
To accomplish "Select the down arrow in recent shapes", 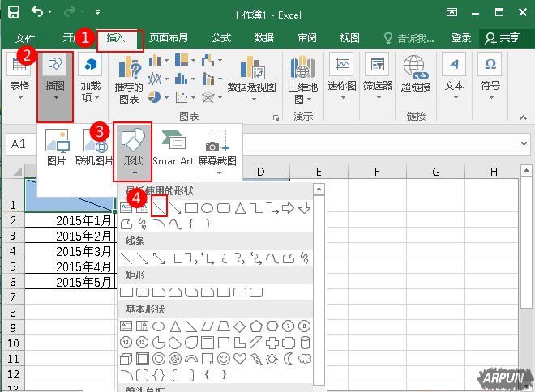I will [x=304, y=207].
